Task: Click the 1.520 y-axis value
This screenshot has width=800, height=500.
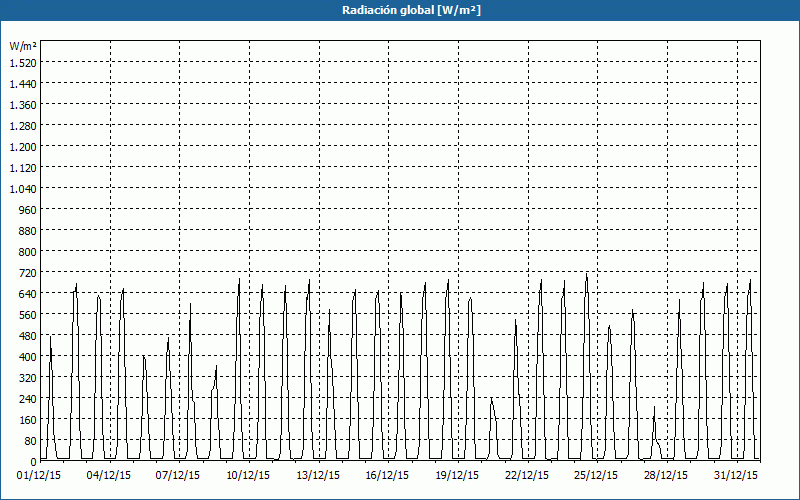Action: [23, 63]
